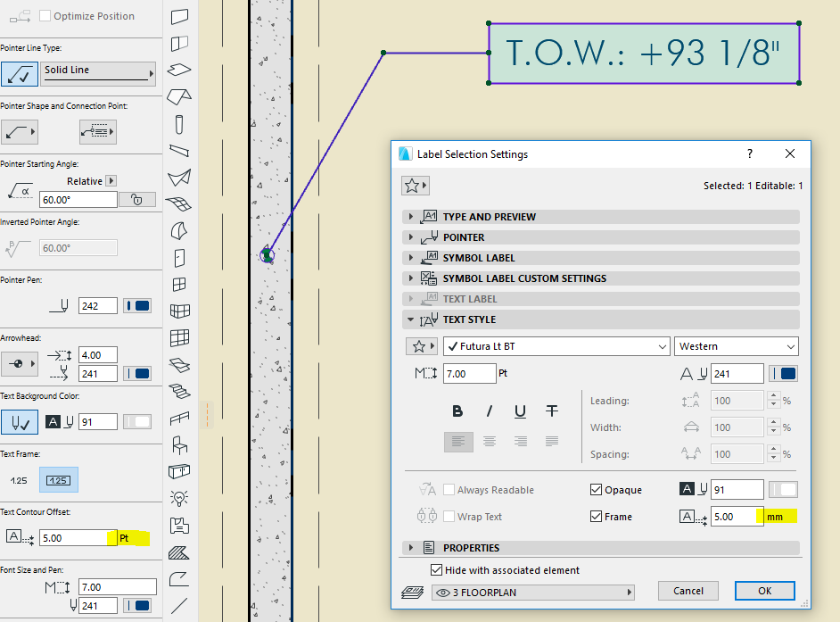Click the framed text option under Text Frame
Screen dimensions: 840x622
[58, 480]
